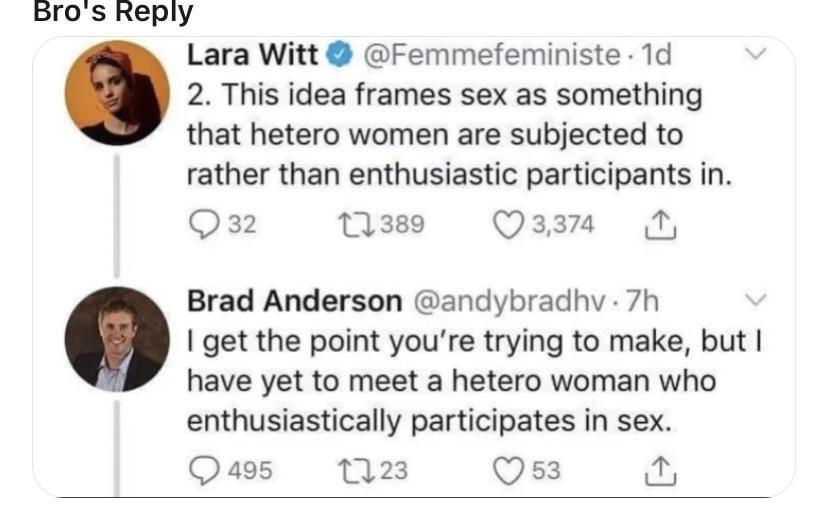View Lara Witt's profile picture
828x506 pixels.
(117, 93)
